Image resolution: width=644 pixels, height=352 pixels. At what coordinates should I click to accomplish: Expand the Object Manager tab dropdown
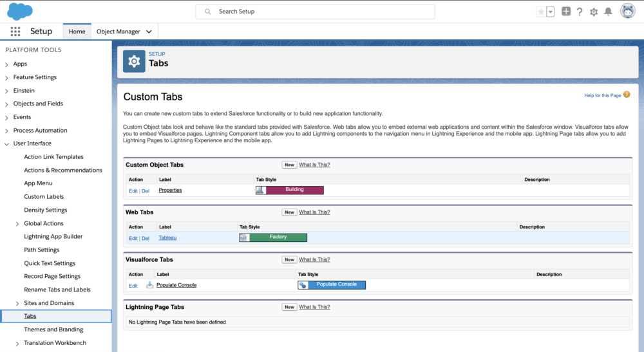(x=149, y=32)
